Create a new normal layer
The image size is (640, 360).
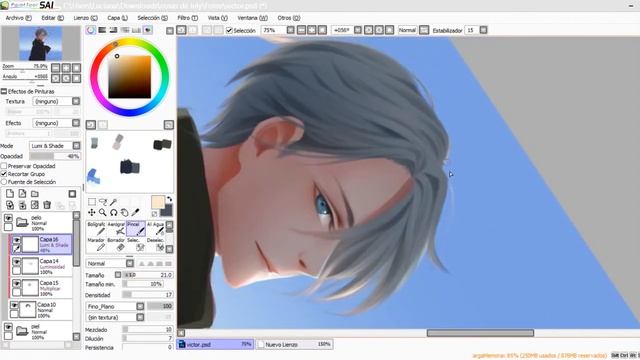[x=10, y=193]
